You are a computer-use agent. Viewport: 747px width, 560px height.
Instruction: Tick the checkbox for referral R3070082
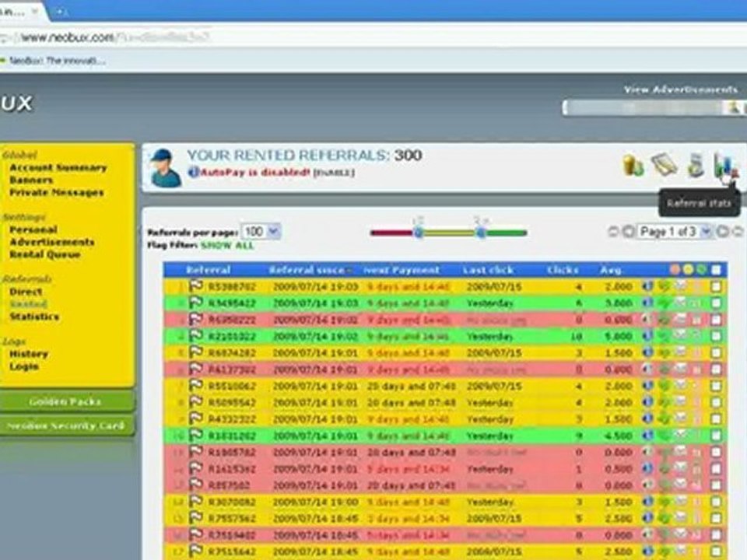(716, 502)
